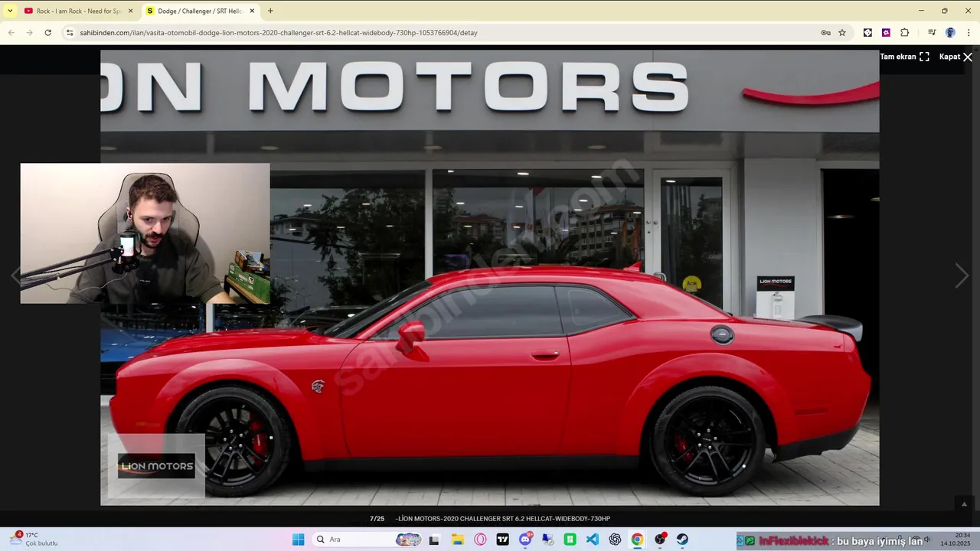Open Visual Studio Code from taskbar

coord(593,540)
